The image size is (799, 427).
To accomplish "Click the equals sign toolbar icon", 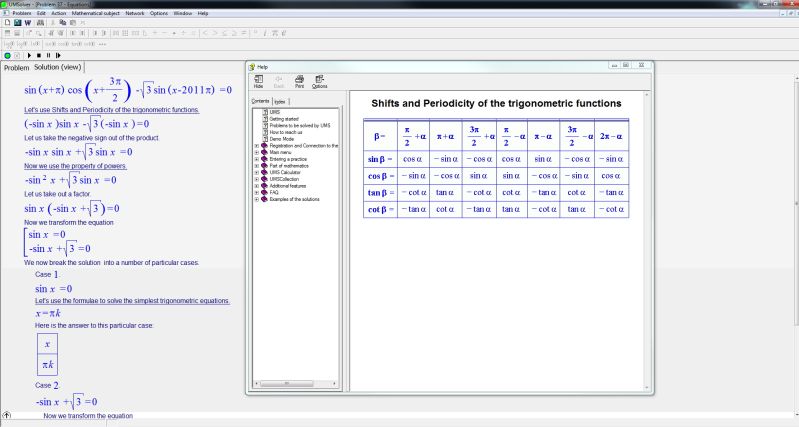I will click(244, 33).
